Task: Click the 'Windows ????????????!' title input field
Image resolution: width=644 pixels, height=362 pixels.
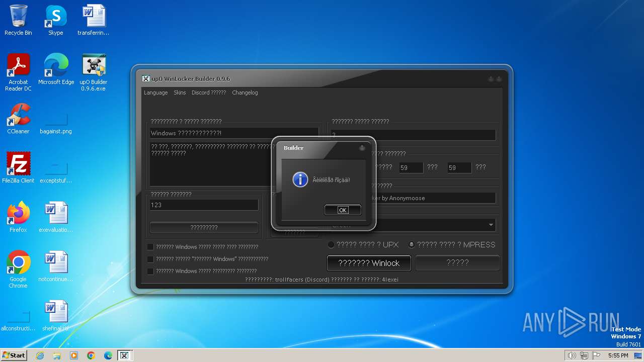Action: click(234, 133)
